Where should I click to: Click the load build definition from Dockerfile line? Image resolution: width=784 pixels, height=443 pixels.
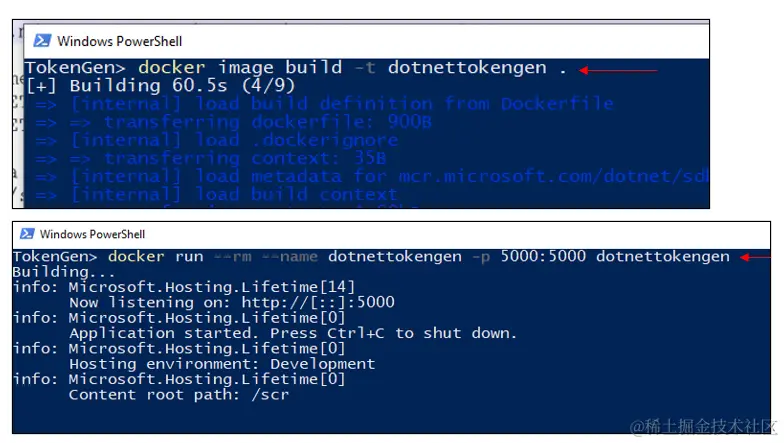pos(324,104)
